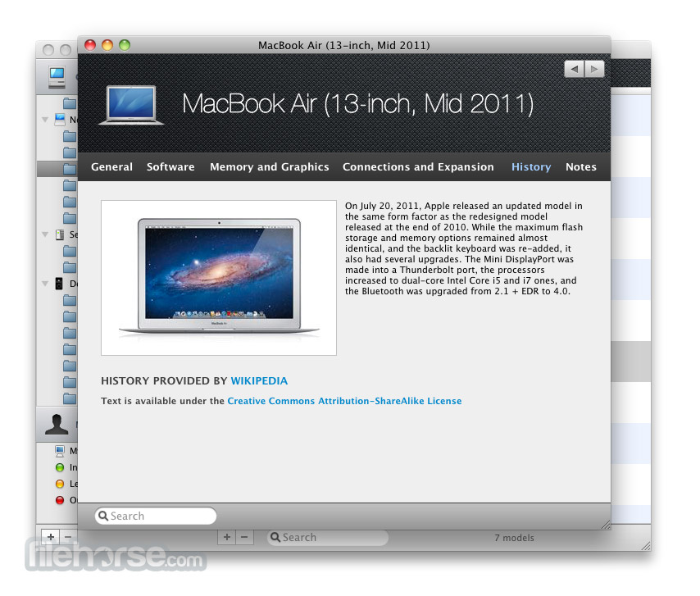Close the MacBook Air window with red button

(x=90, y=45)
